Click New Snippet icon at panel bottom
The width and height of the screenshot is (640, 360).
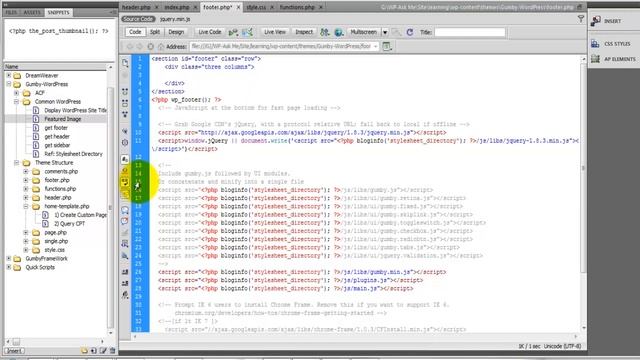(93, 351)
